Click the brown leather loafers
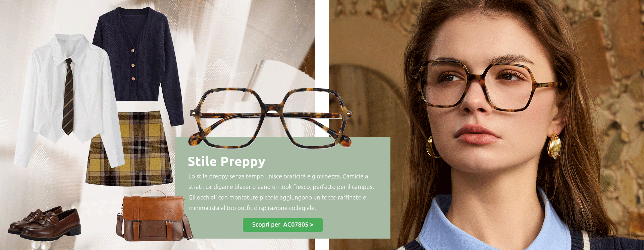 (44, 223)
